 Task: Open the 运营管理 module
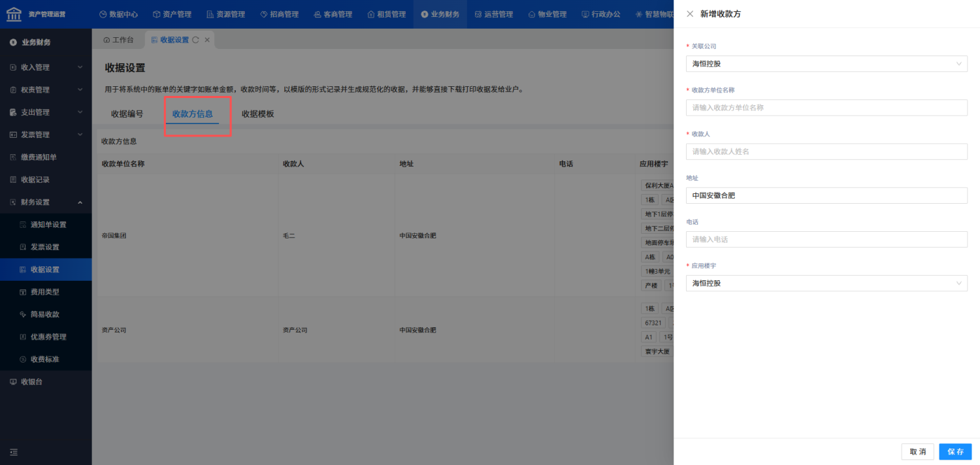(493, 14)
